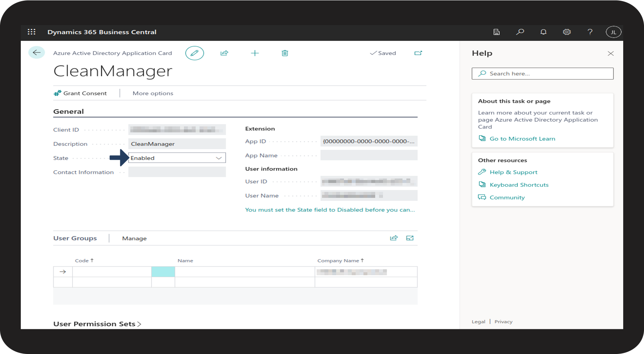This screenshot has height=354, width=644.
Task: Click the first row Code cell
Action: click(x=112, y=272)
